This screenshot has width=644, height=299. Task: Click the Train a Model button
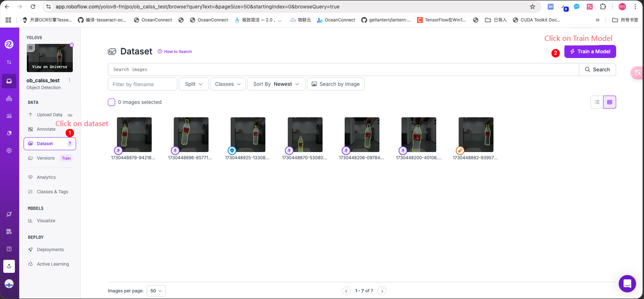pyautogui.click(x=590, y=51)
